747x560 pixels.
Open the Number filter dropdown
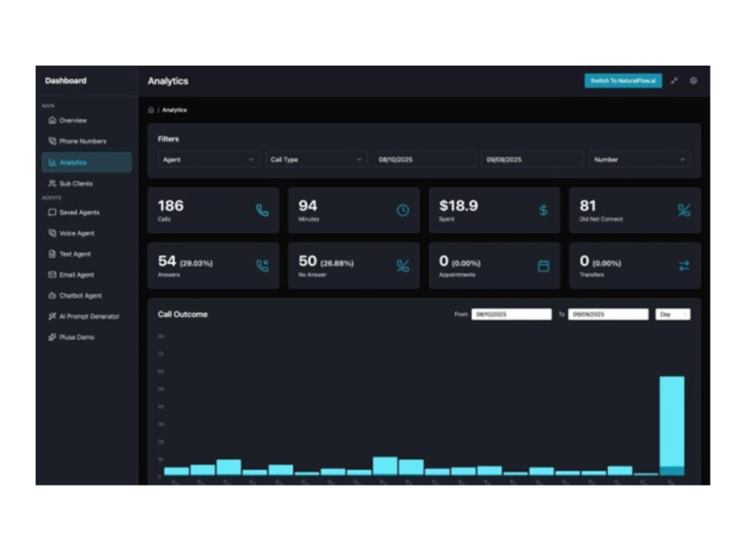point(639,160)
